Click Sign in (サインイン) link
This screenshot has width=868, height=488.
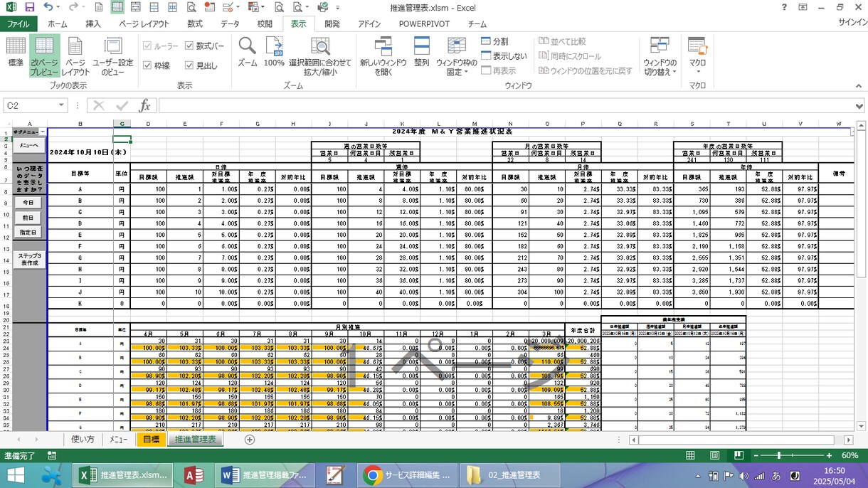pyautogui.click(x=852, y=23)
